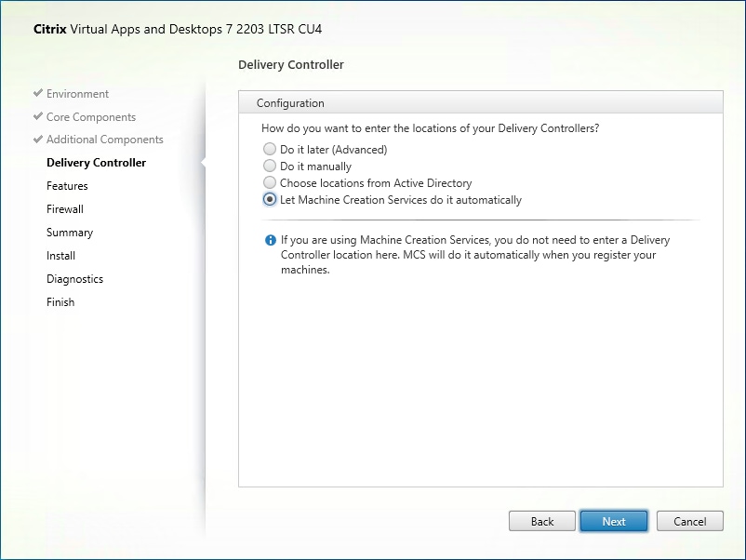Click the checkmark icon next to Environment
Viewport: 746px width, 560px height.
point(37,94)
